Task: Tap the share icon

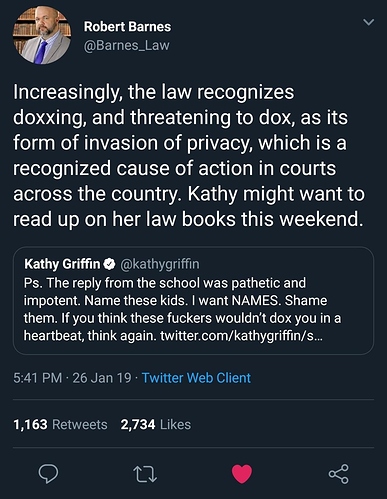Action: [x=339, y=474]
